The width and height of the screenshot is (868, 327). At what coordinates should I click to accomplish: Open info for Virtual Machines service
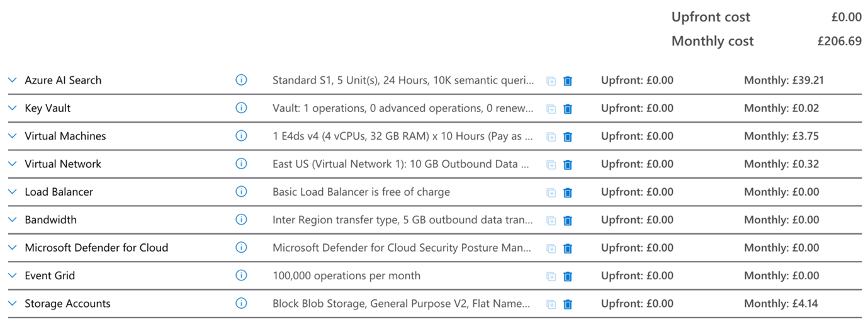point(241,136)
